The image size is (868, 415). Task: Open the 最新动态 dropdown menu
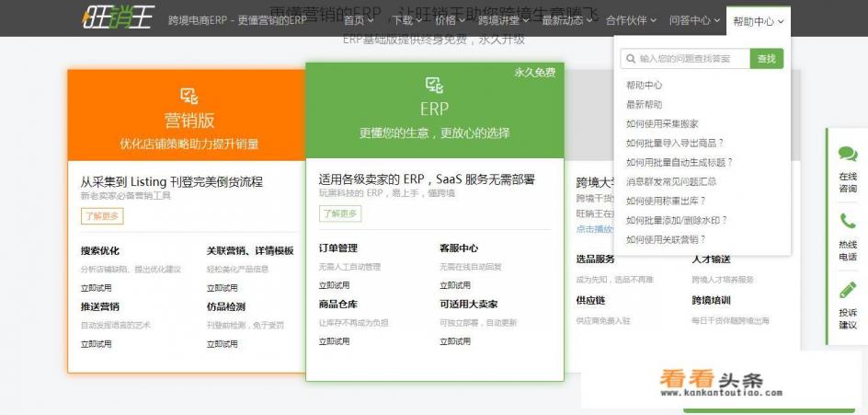[566, 20]
